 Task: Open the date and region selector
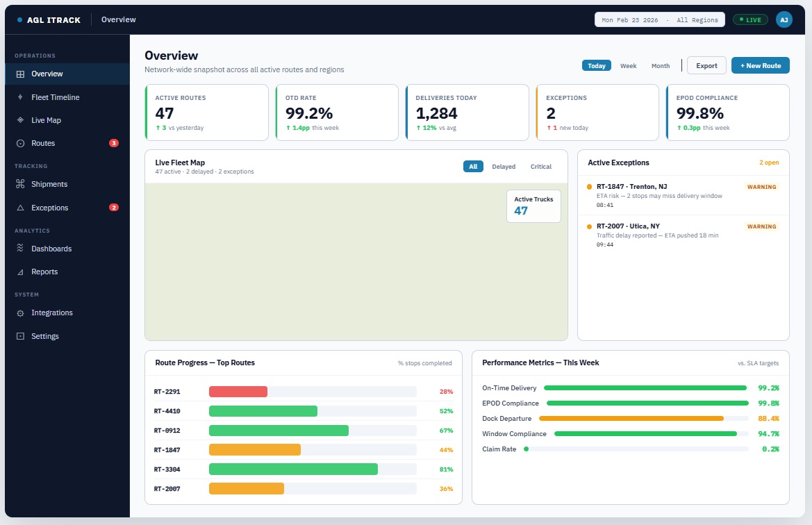[658, 19]
